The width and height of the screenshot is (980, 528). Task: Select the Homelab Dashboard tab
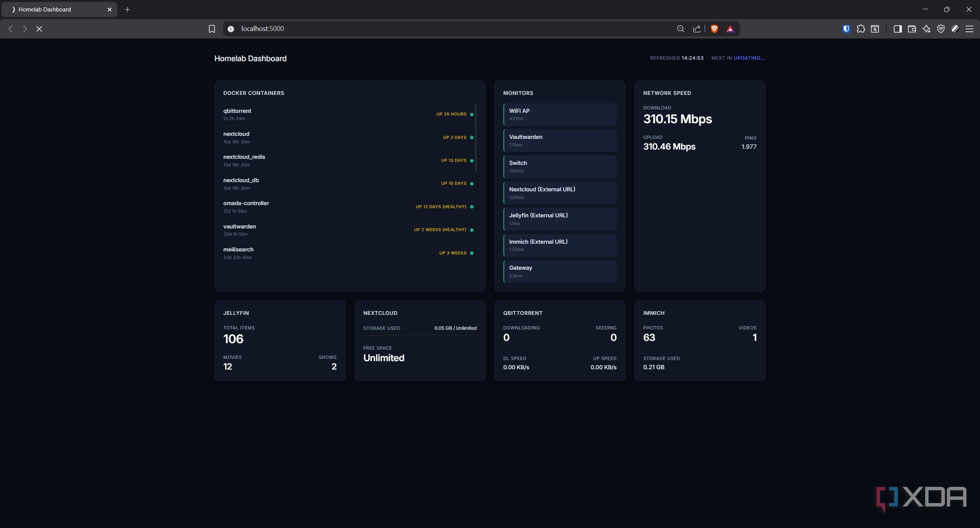59,10
